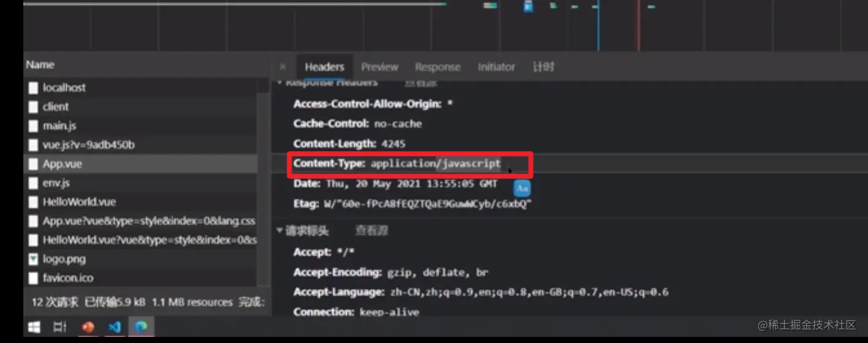Image resolution: width=868 pixels, height=343 pixels.
Task: Click the Name column header
Action: [41, 65]
